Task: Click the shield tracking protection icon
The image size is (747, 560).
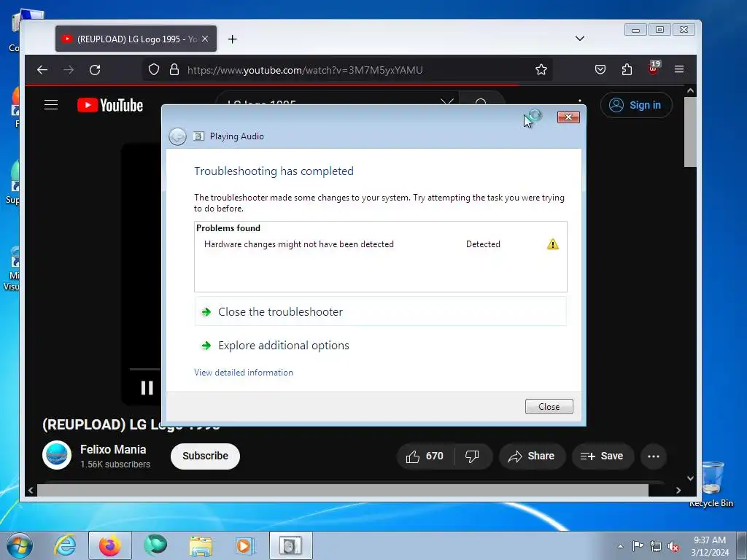Action: pyautogui.click(x=154, y=69)
